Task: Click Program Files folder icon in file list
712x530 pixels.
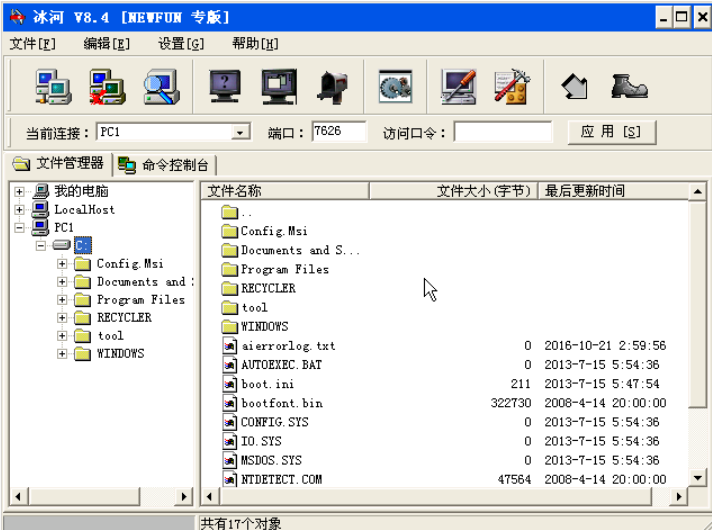Action: (230, 269)
